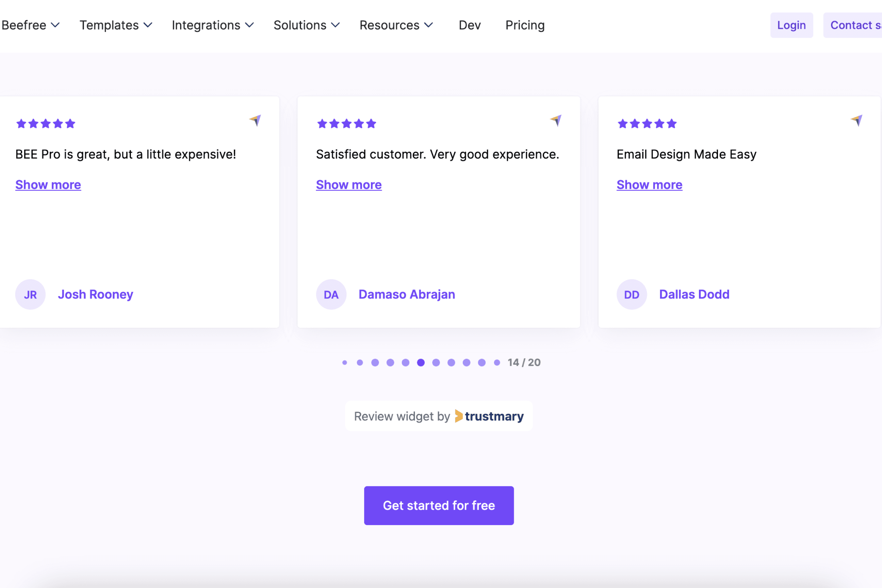Select the active highlighted carousel dot

tap(421, 363)
